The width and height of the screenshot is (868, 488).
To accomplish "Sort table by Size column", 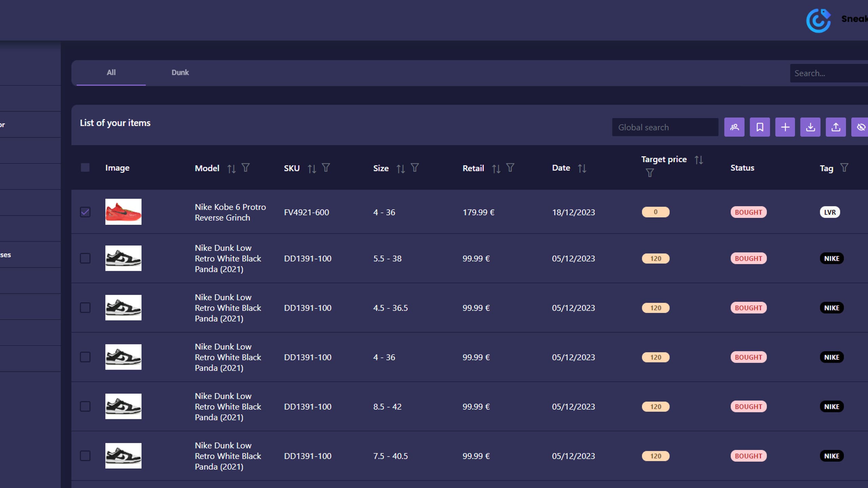I will tap(400, 168).
